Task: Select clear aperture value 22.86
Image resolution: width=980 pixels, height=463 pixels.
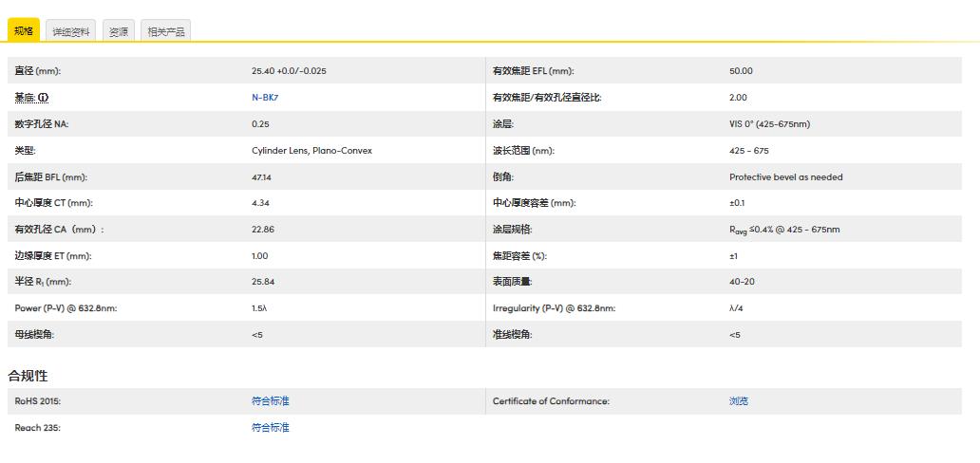Action: coord(262,230)
